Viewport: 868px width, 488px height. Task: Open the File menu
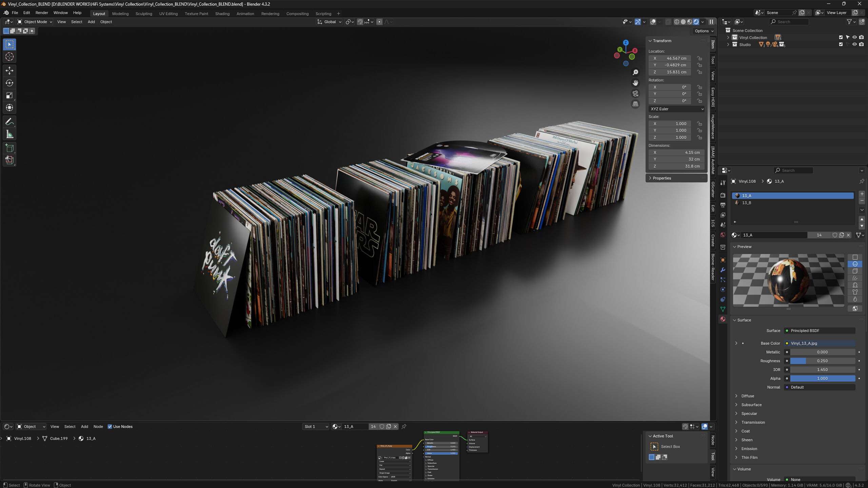click(x=15, y=13)
